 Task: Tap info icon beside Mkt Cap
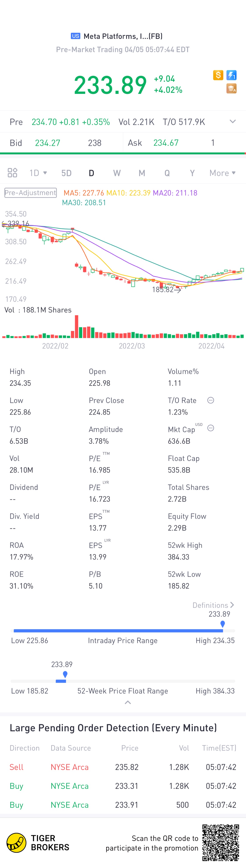(x=211, y=428)
